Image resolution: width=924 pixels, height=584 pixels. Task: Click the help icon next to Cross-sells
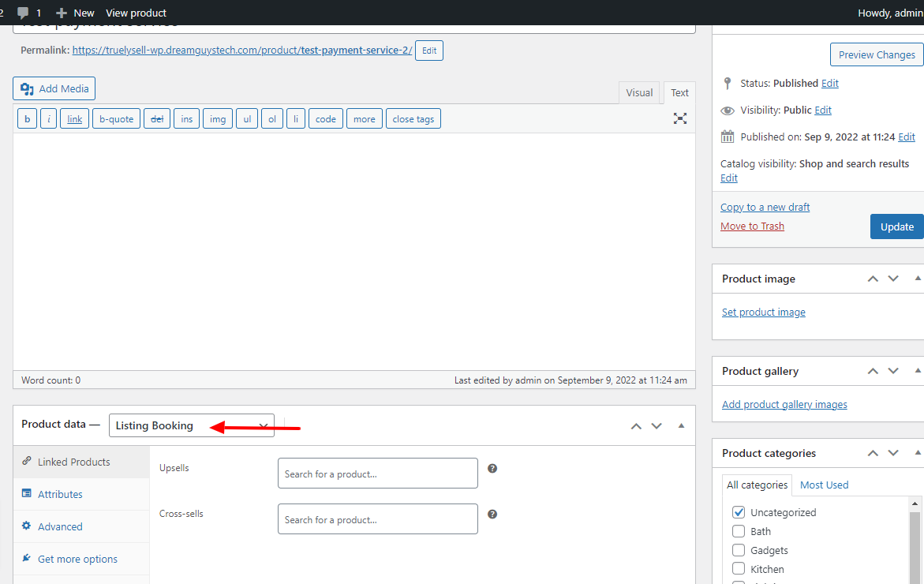coord(492,514)
